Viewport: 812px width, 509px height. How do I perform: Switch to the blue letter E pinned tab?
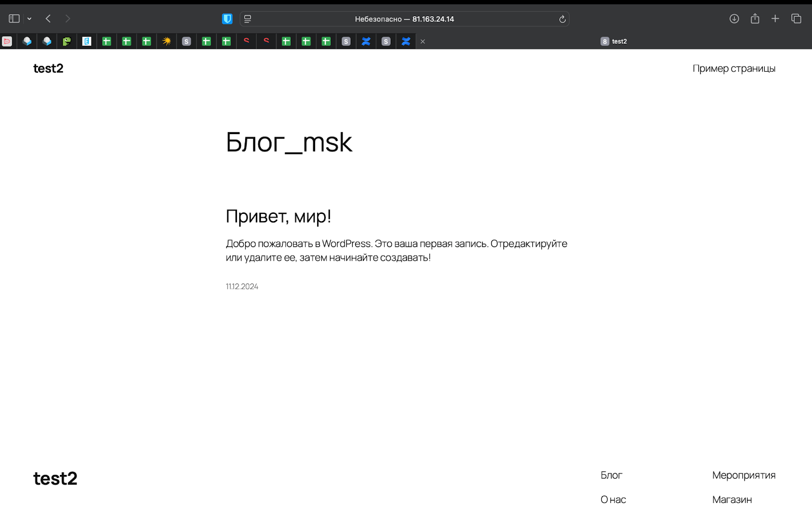tap(87, 41)
